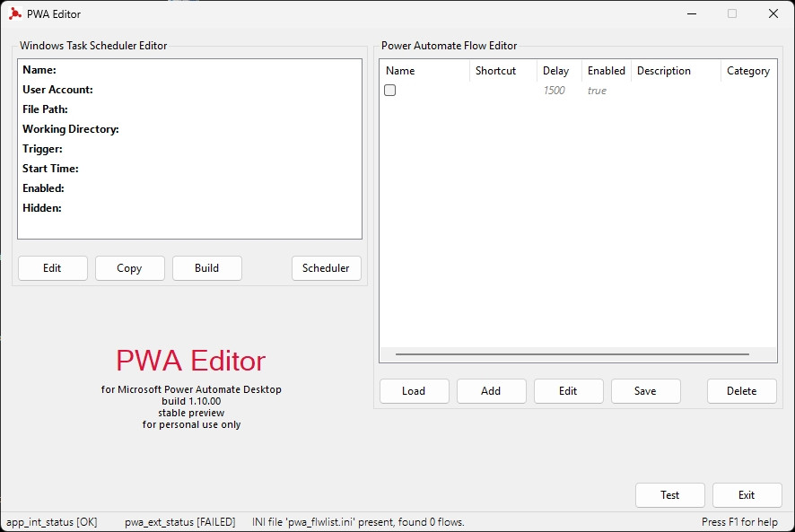This screenshot has height=532, width=795.
Task: Click the Build button
Action: pyautogui.click(x=207, y=267)
